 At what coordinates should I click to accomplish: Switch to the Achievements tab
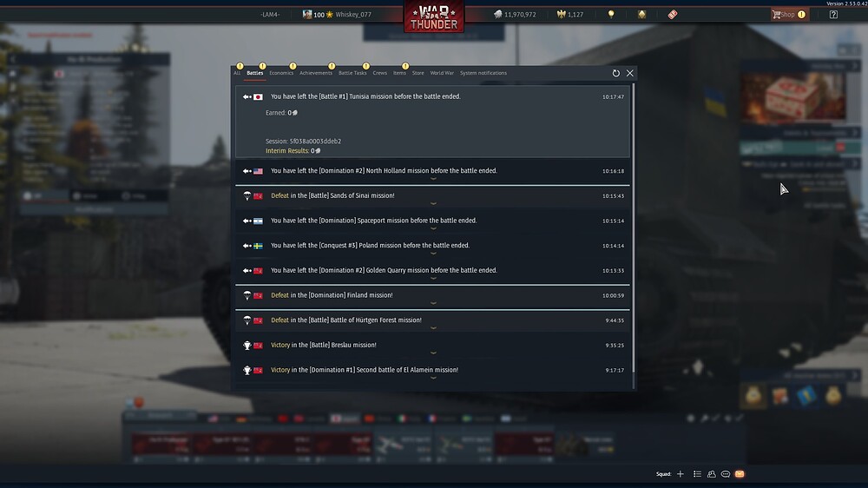pos(316,73)
